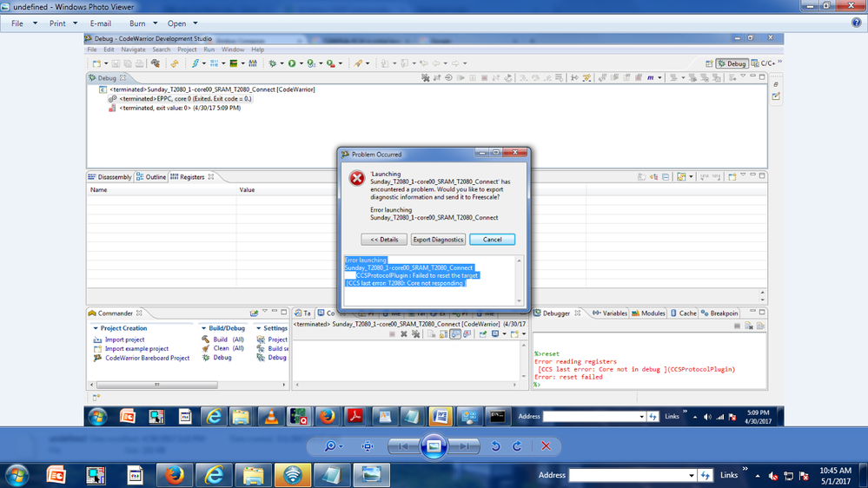Screen dimensions: 868x488
Task: Click the Open Perspective icon beside Debug
Action: (709, 63)
